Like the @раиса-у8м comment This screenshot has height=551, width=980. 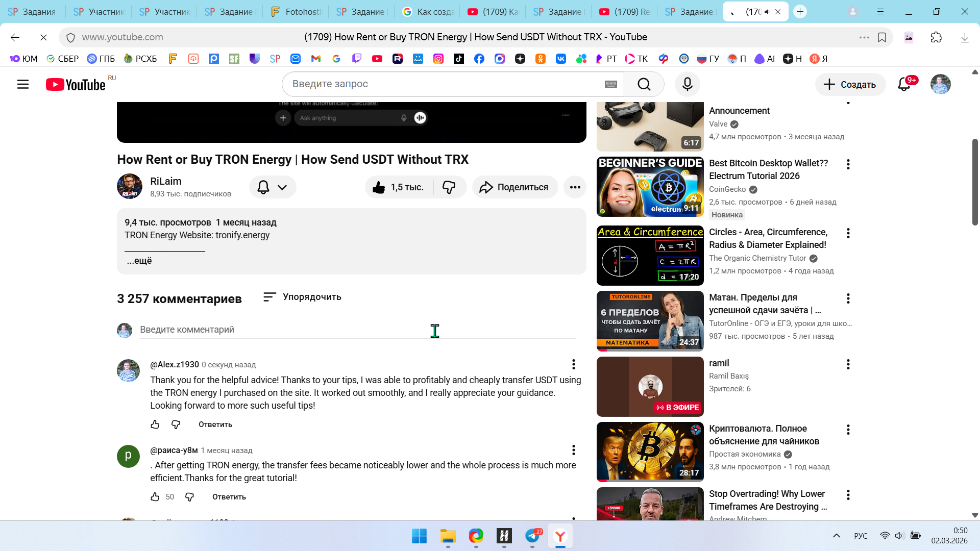click(155, 497)
